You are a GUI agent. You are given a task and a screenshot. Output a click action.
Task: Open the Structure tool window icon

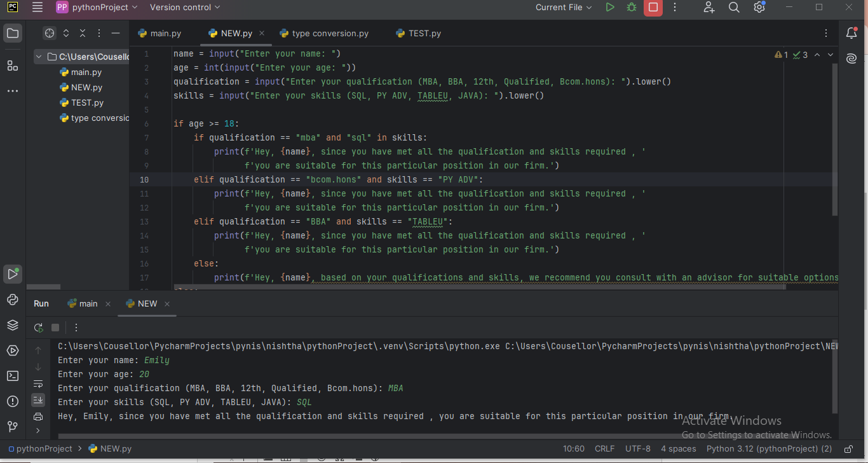[13, 66]
